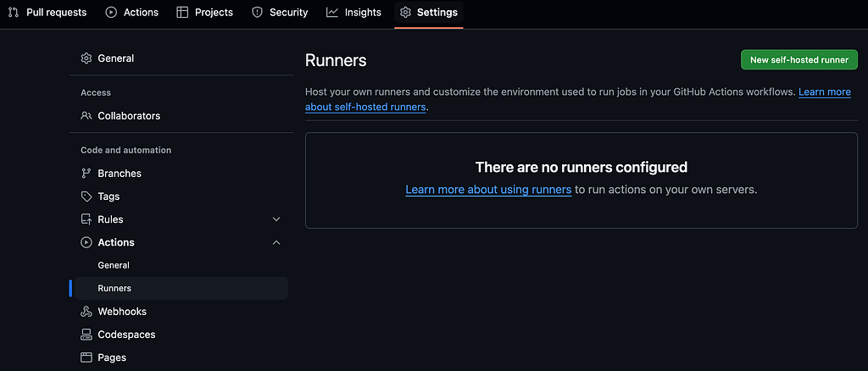Click the Branches git-branch icon

86,173
